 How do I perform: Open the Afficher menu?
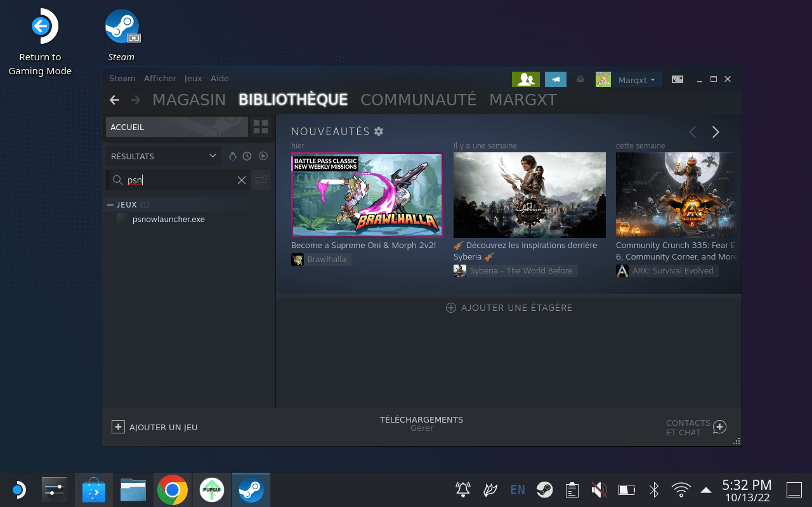160,79
